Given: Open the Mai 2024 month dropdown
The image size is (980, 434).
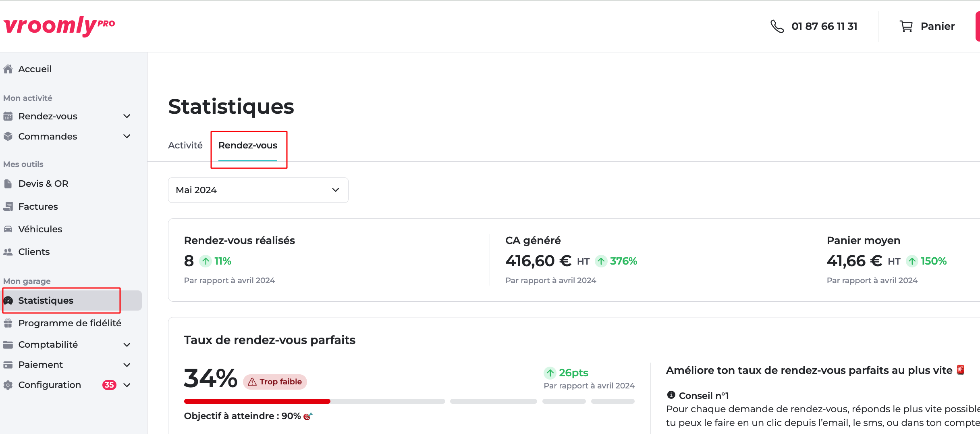Looking at the screenshot, I should click(x=258, y=190).
